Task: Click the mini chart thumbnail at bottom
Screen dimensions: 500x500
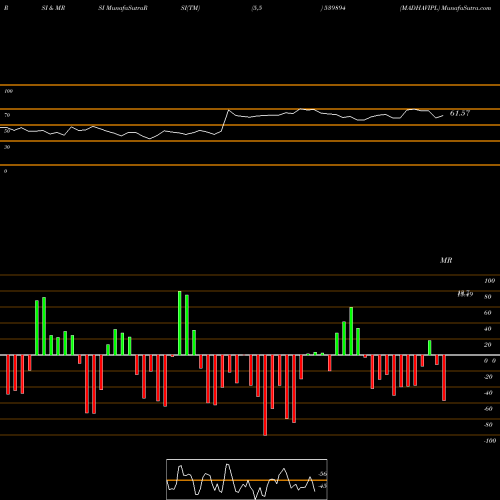Action: coord(247,479)
